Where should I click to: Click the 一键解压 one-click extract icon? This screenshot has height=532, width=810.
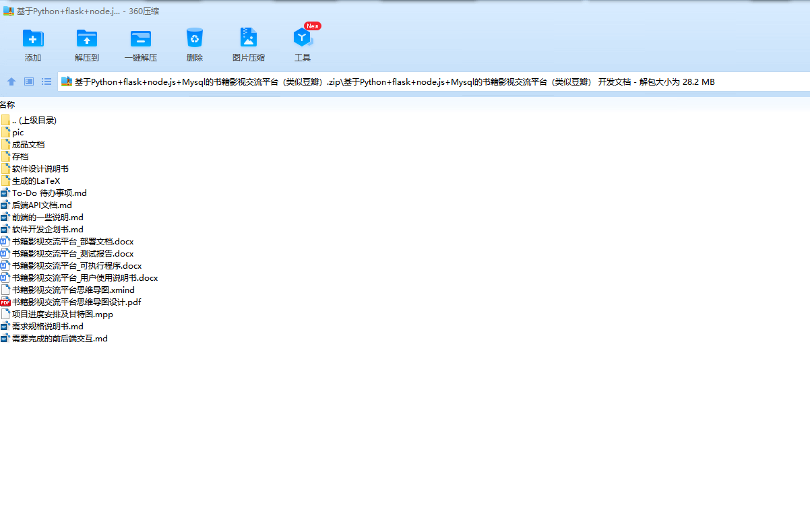coord(141,38)
